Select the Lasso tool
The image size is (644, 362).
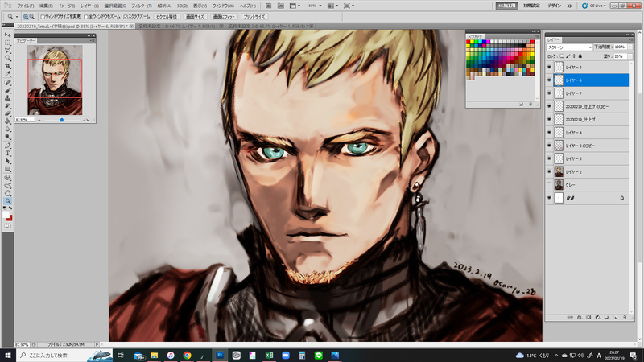(x=8, y=51)
